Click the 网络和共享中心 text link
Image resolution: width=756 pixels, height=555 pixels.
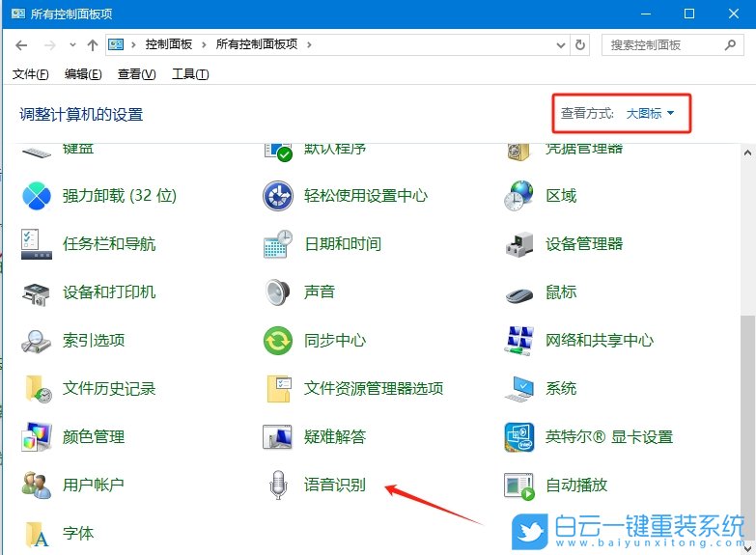pyautogui.click(x=600, y=341)
